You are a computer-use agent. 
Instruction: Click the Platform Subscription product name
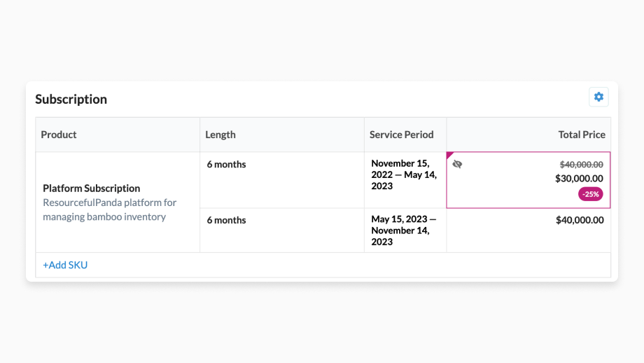coord(92,188)
